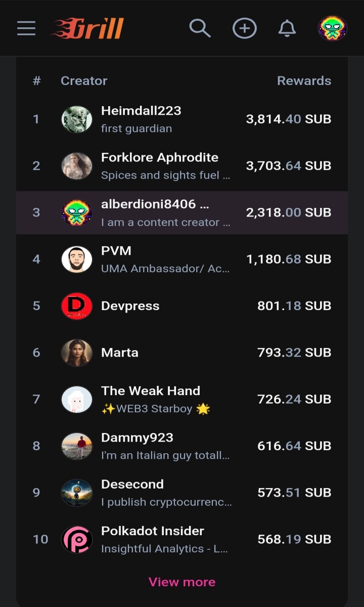Viewport: 364px width, 607px height.
Task: Tap Polkadot Insider's pink P logo
Action: click(x=77, y=540)
